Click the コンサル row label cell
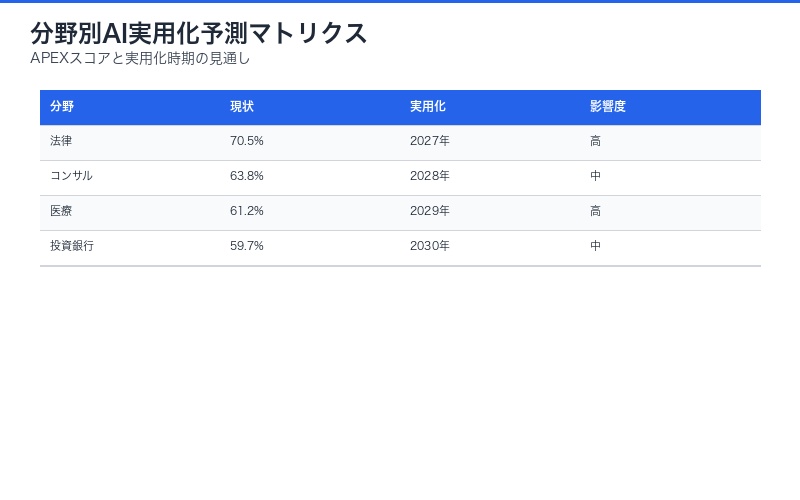This screenshot has height=500, width=800. click(71, 177)
